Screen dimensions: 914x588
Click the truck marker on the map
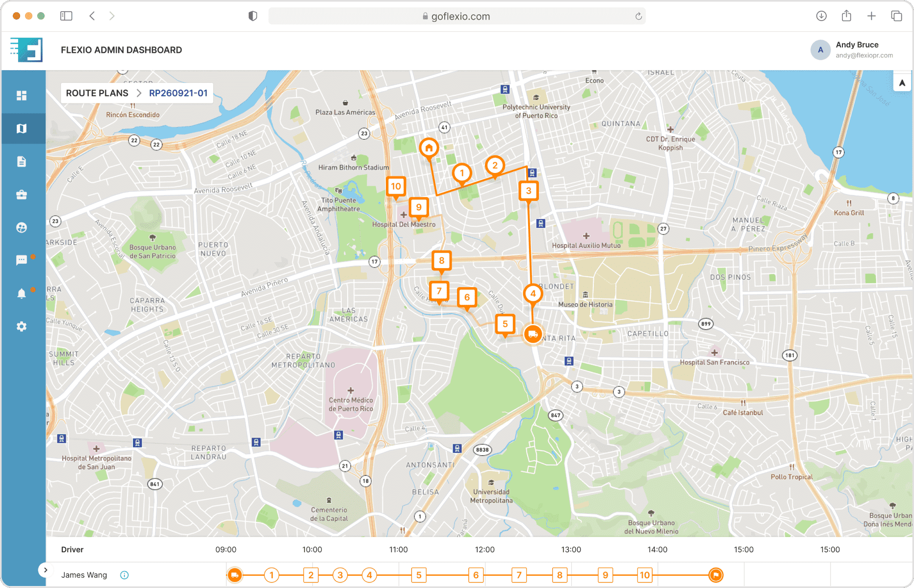(533, 334)
